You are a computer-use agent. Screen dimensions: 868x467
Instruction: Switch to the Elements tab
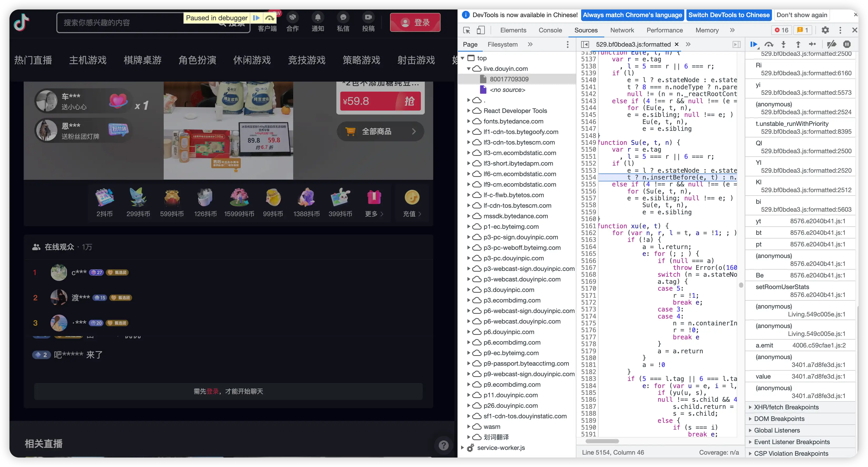click(513, 30)
